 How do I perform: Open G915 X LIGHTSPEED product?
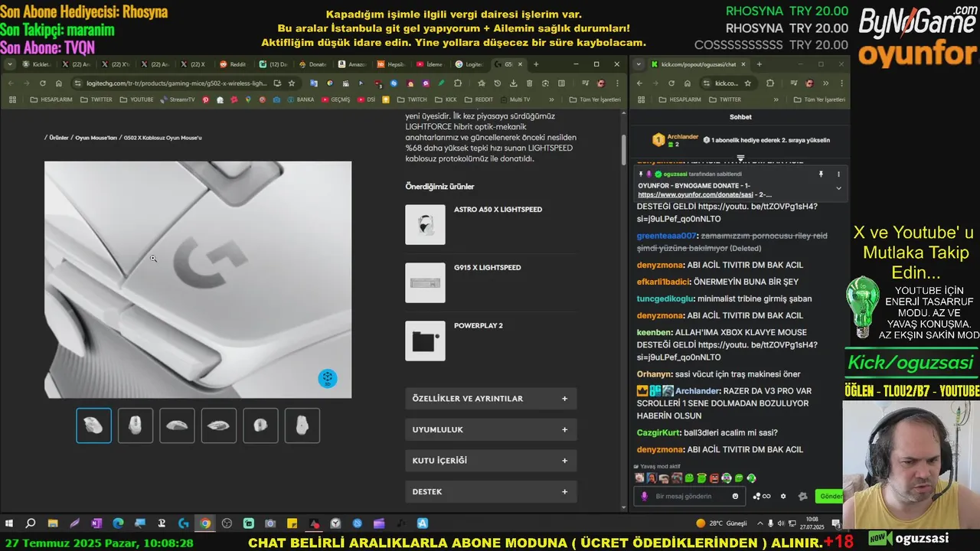pos(487,267)
